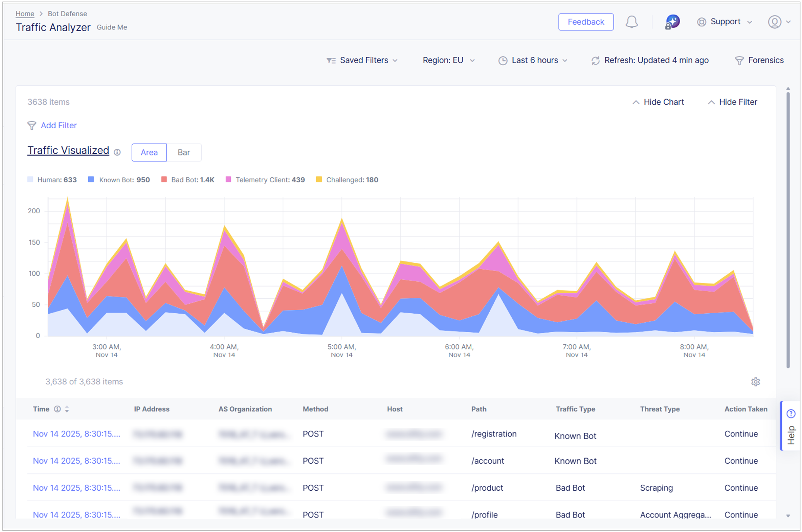Open the AI assistant sparkle icon

pos(673,22)
